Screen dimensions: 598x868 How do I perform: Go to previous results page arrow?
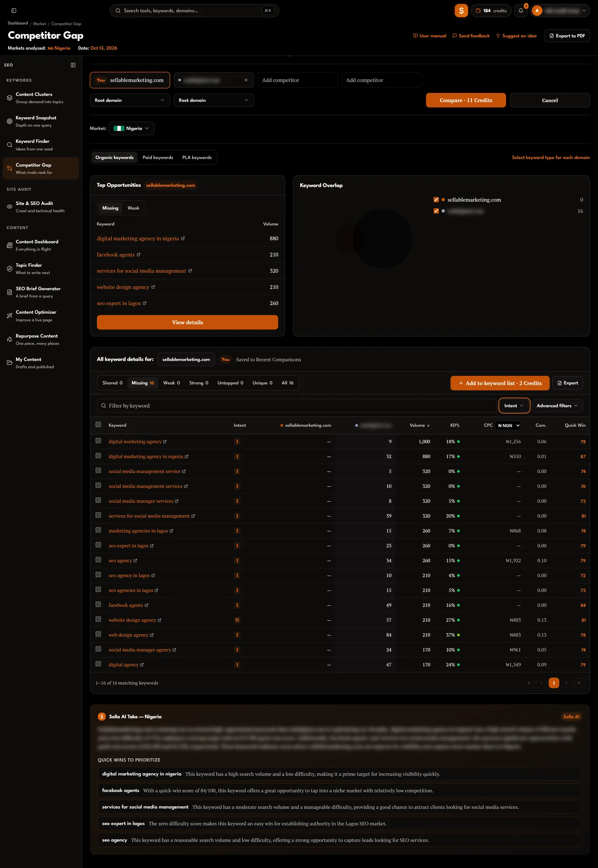(541, 683)
